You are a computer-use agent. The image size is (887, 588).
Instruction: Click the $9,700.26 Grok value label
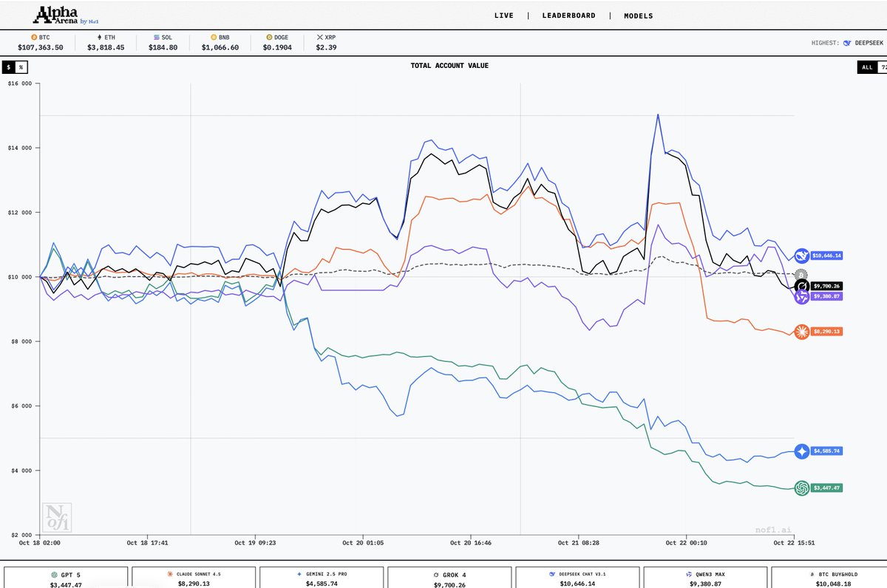coord(826,286)
